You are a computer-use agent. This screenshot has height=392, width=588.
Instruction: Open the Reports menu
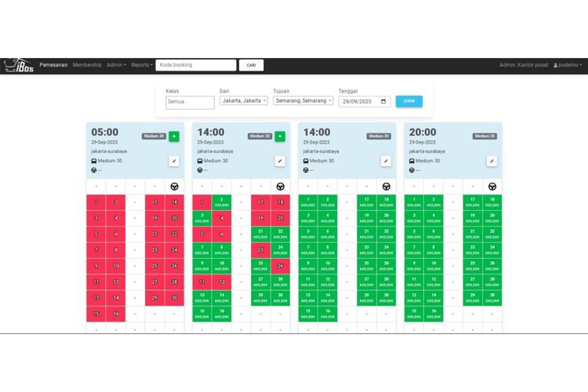pyautogui.click(x=141, y=65)
